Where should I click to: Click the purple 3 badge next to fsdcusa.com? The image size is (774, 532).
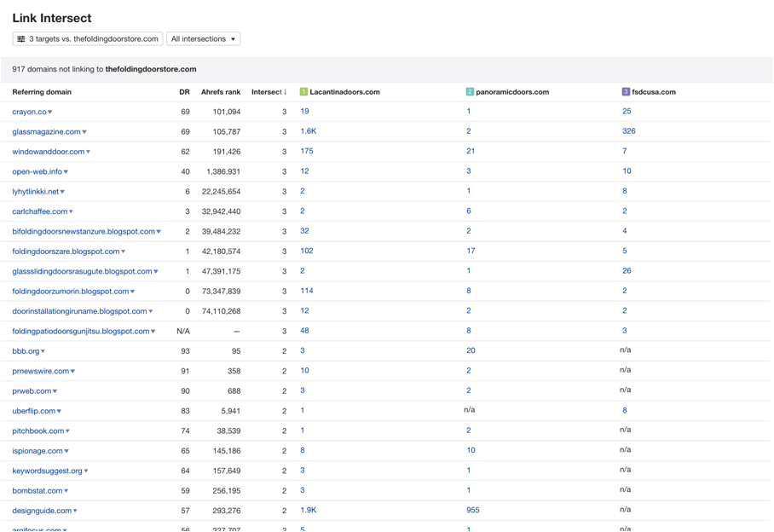626,92
